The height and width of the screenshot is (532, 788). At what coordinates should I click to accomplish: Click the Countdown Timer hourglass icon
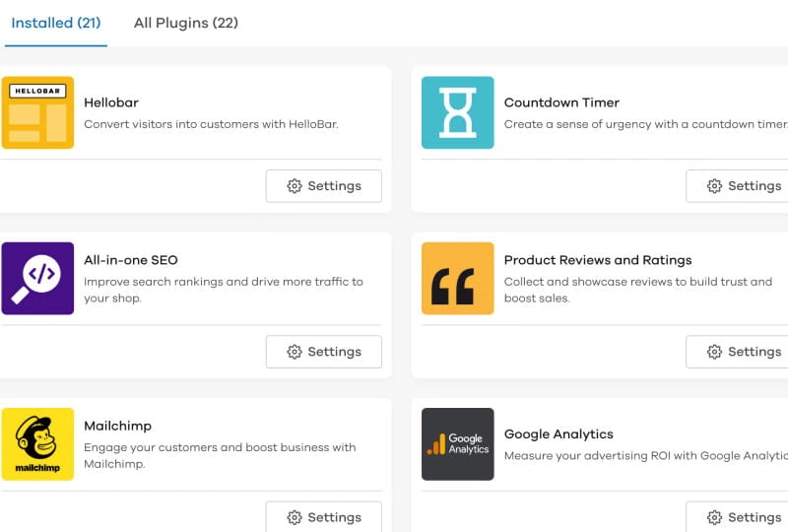[x=457, y=112]
